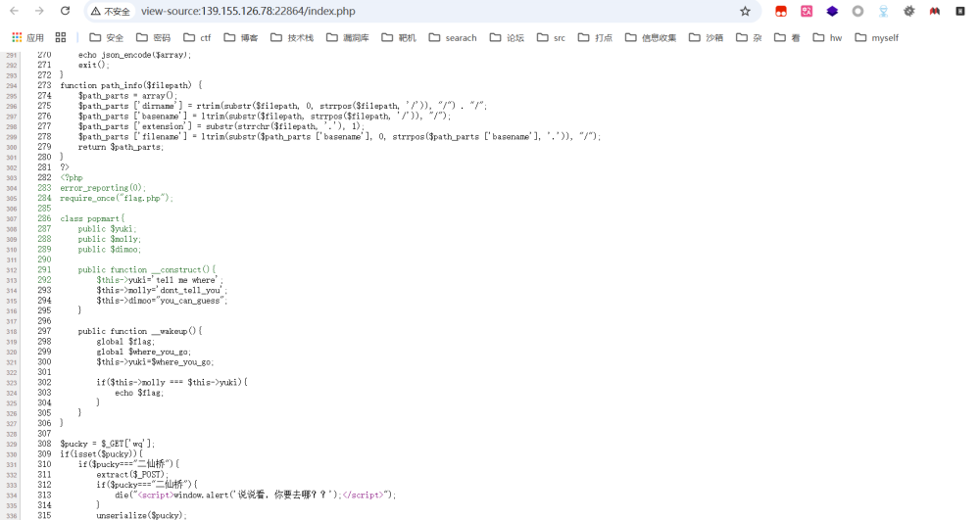Click the 'echo $flag;' line
This screenshot has width=980, height=520.
pyautogui.click(x=139, y=393)
